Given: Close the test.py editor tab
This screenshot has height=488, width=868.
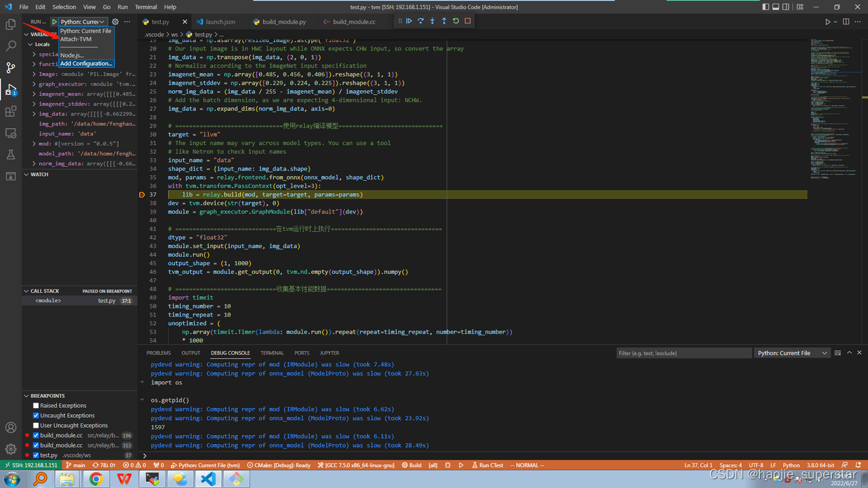Looking at the screenshot, I should point(186,22).
